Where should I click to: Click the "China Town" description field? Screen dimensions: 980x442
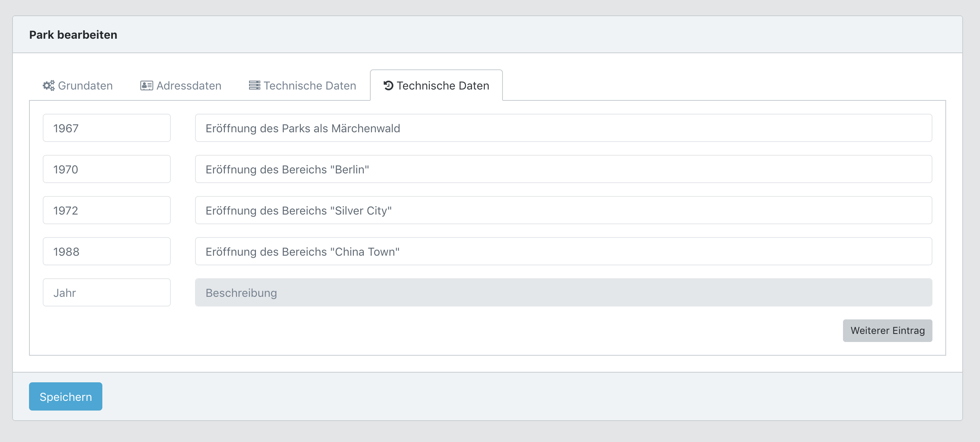point(563,252)
